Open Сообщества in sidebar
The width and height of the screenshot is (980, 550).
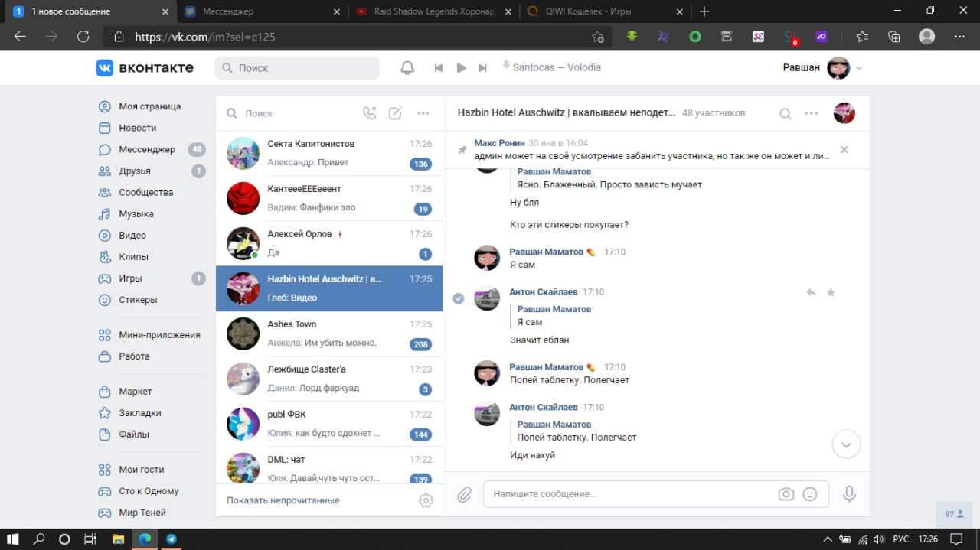pos(145,192)
